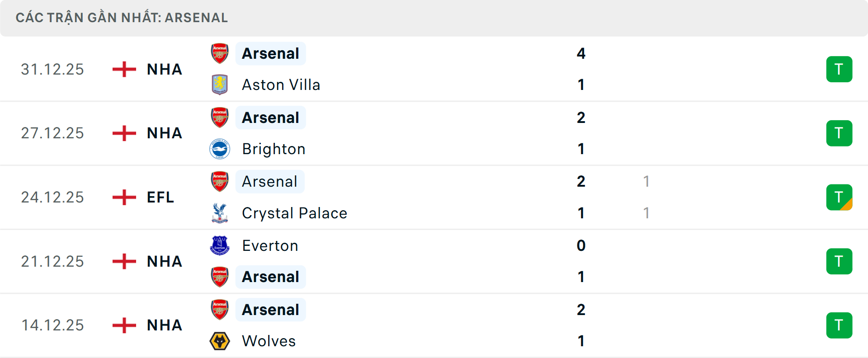
Task: Click the Everton club badge
Action: coord(220,245)
